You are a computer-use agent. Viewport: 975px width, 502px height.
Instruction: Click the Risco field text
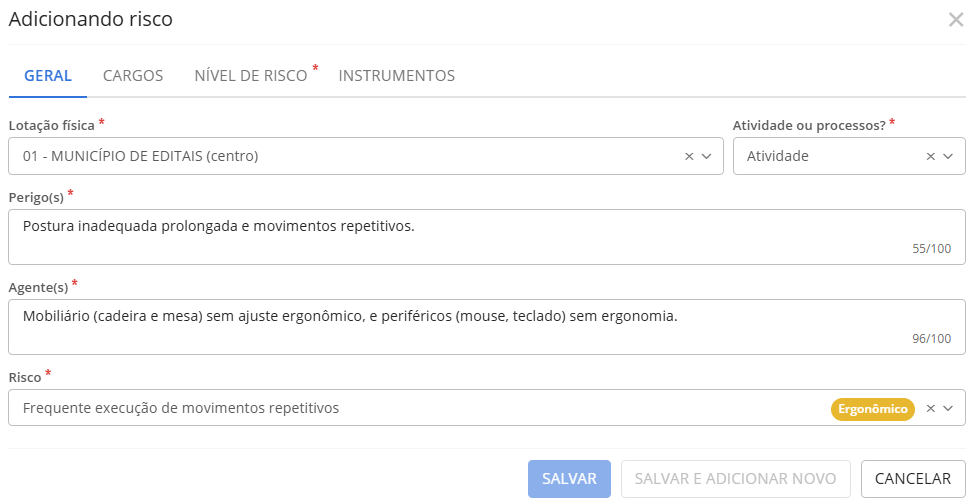click(x=181, y=408)
